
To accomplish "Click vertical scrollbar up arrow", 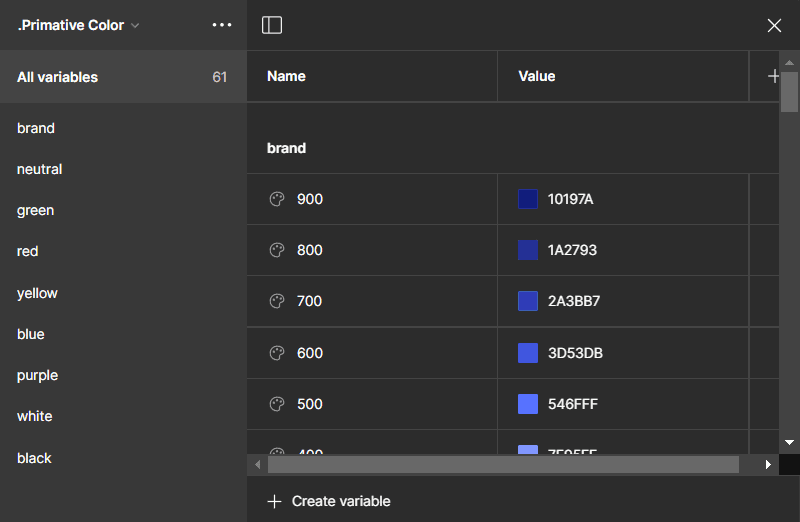I will point(789,63).
